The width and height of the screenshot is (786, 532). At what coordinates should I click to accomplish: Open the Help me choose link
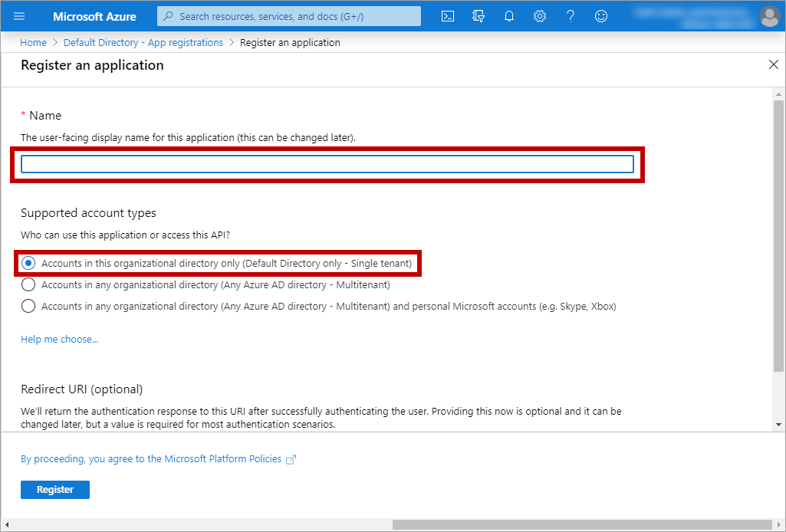pyautogui.click(x=59, y=339)
